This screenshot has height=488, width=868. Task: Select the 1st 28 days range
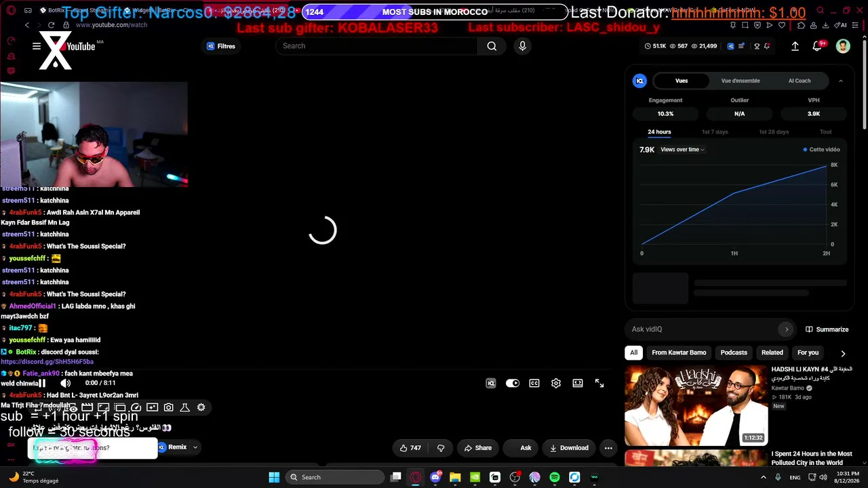point(774,132)
